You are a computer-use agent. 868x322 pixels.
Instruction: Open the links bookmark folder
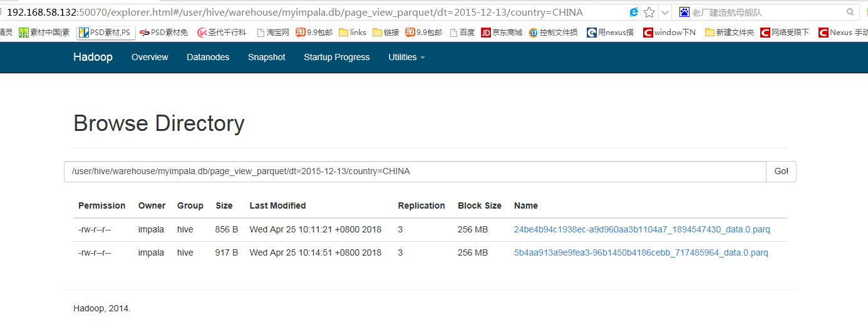click(x=353, y=33)
